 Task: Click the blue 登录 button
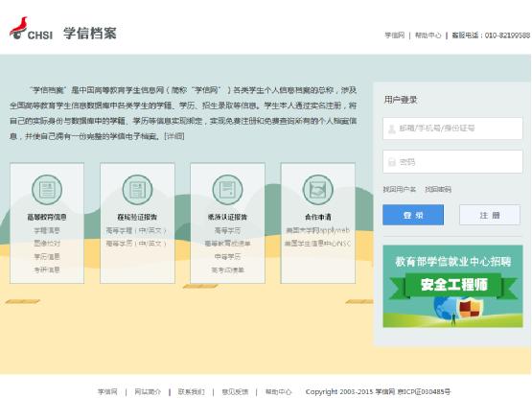tap(413, 215)
